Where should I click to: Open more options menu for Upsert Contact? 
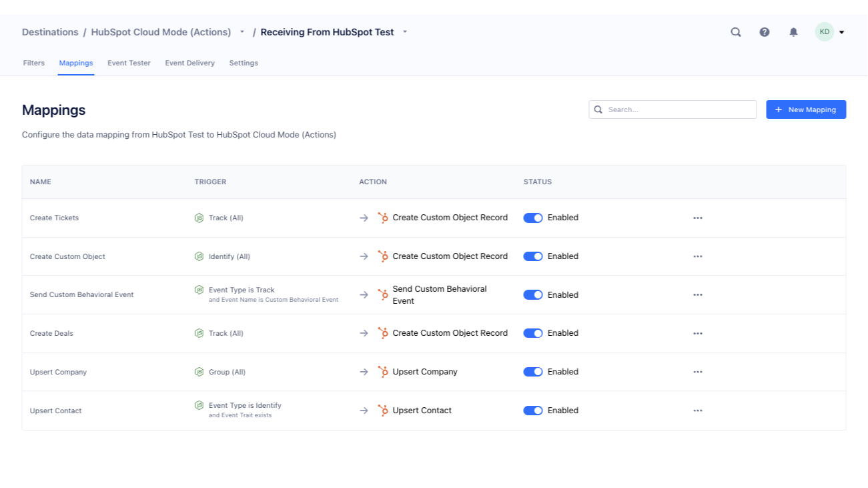698,411
